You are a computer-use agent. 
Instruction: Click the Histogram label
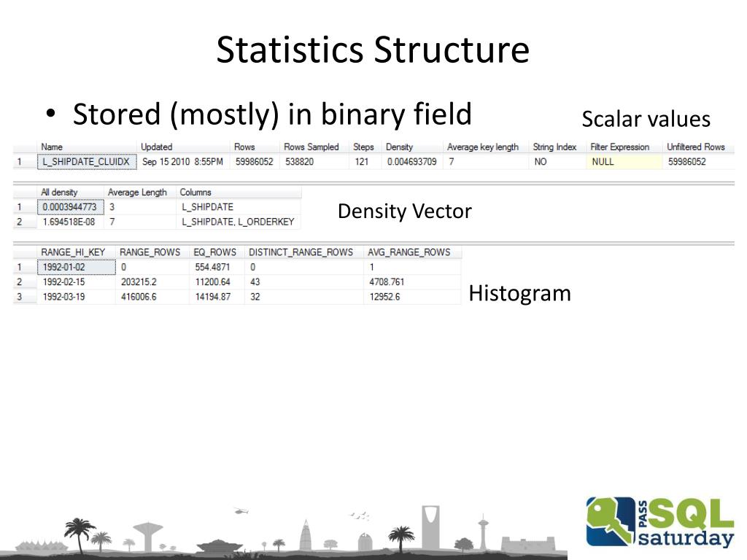point(519,293)
